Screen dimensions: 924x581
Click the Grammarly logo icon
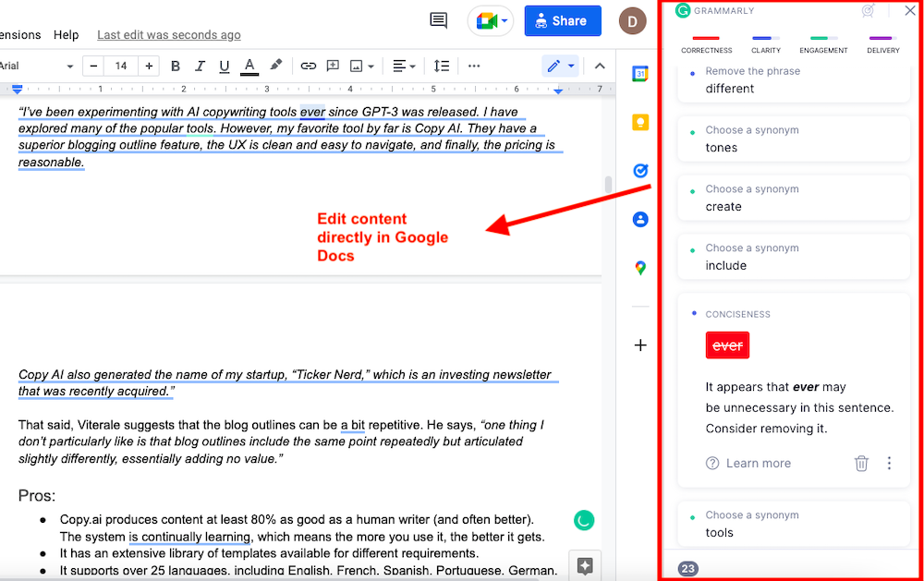point(683,10)
